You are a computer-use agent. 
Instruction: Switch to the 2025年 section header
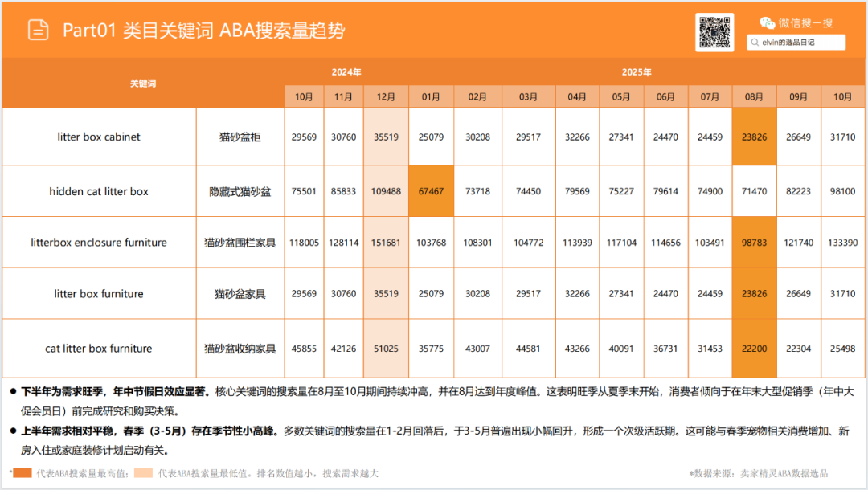pos(637,71)
